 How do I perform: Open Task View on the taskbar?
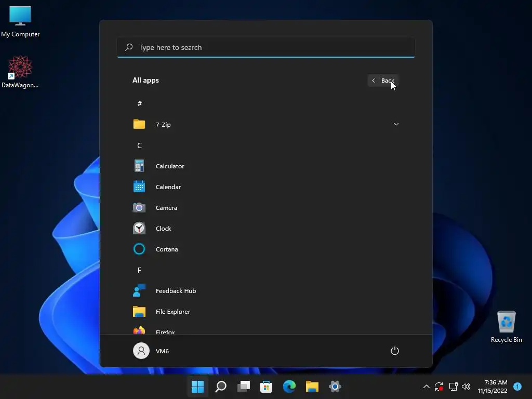244,386
